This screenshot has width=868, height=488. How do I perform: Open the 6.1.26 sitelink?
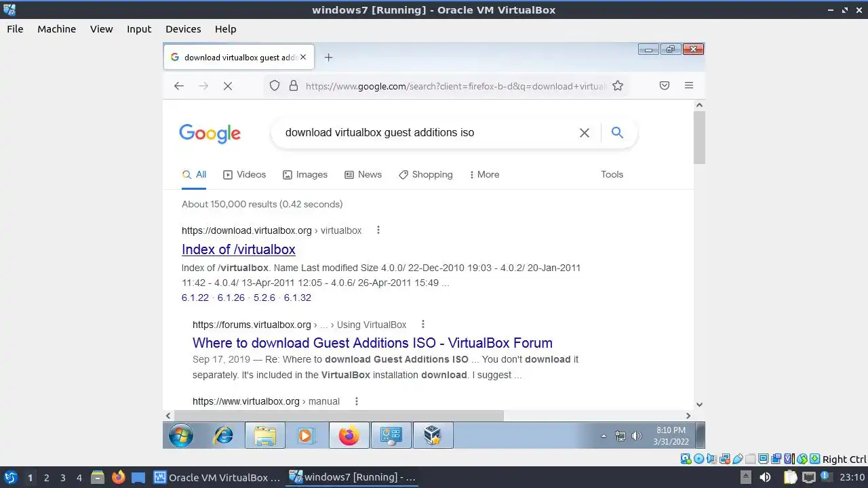231,298
